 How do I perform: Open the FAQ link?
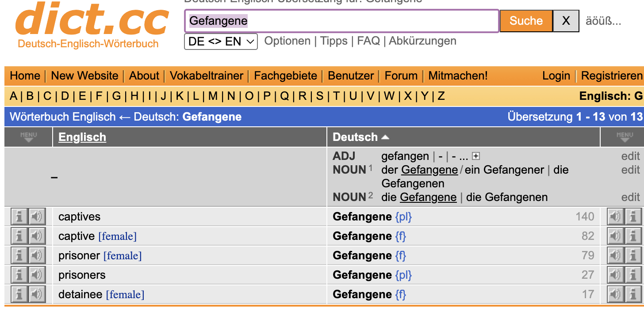click(x=368, y=41)
